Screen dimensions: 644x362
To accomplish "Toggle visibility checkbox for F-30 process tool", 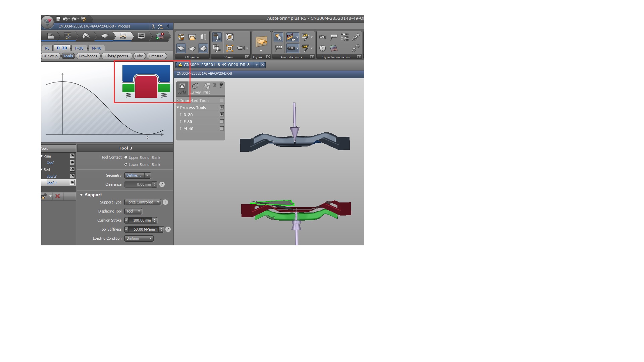I will pos(221,122).
